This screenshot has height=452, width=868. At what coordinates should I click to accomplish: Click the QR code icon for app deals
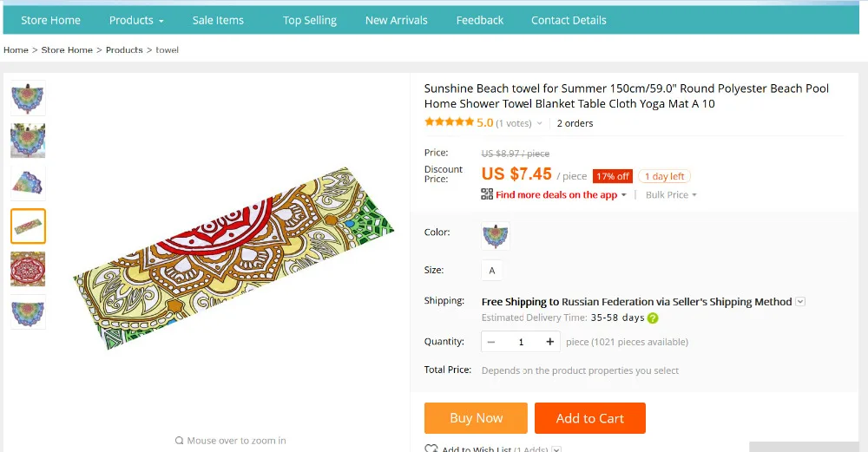point(487,195)
